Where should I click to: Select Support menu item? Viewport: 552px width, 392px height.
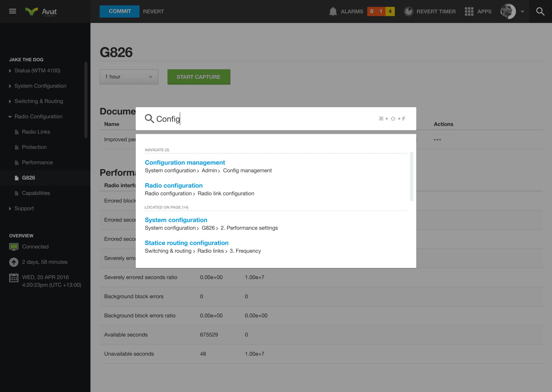point(24,208)
